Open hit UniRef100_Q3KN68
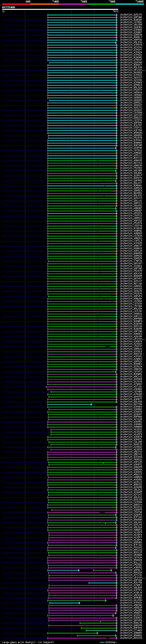The height and width of the screenshot is (644, 146). click(131, 30)
